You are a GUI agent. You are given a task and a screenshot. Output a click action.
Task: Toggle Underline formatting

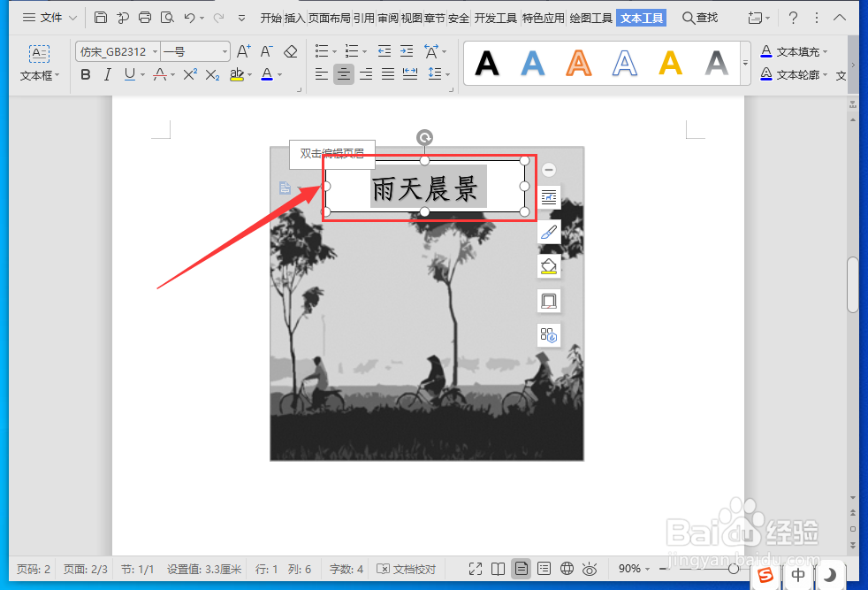click(130, 74)
